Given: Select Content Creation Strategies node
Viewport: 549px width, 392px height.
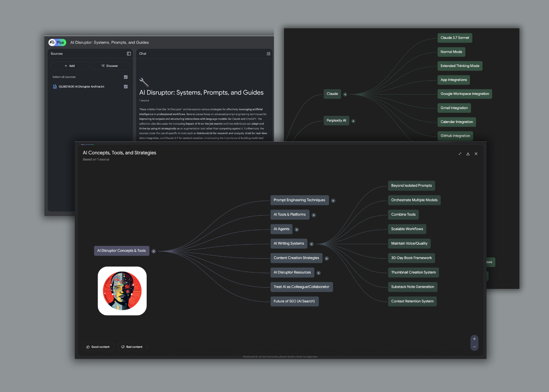Looking at the screenshot, I should [x=296, y=258].
